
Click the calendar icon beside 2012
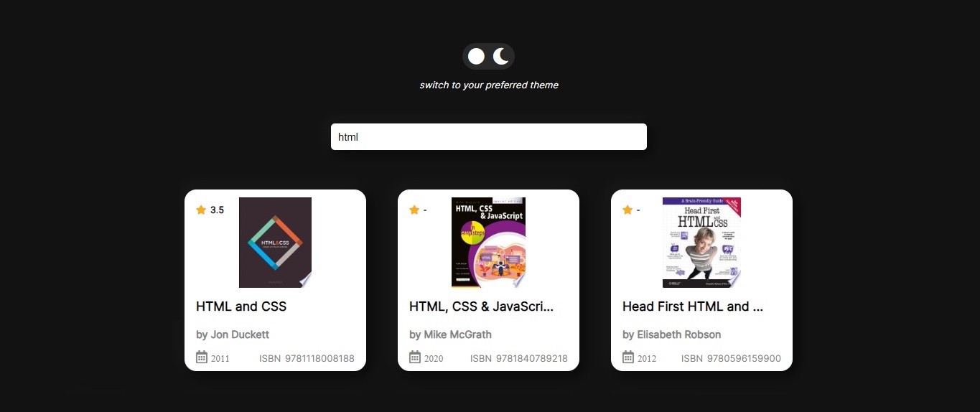click(628, 357)
